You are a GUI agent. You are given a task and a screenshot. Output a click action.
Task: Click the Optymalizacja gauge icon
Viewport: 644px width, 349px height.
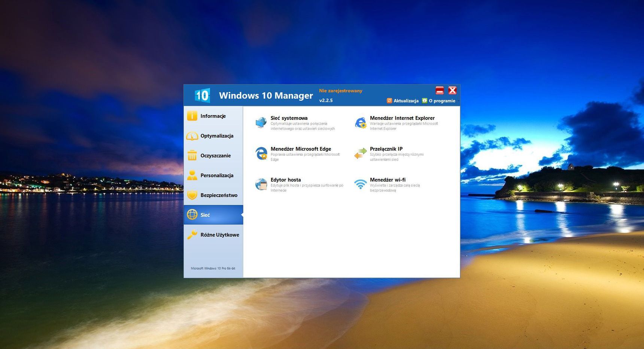pyautogui.click(x=192, y=136)
